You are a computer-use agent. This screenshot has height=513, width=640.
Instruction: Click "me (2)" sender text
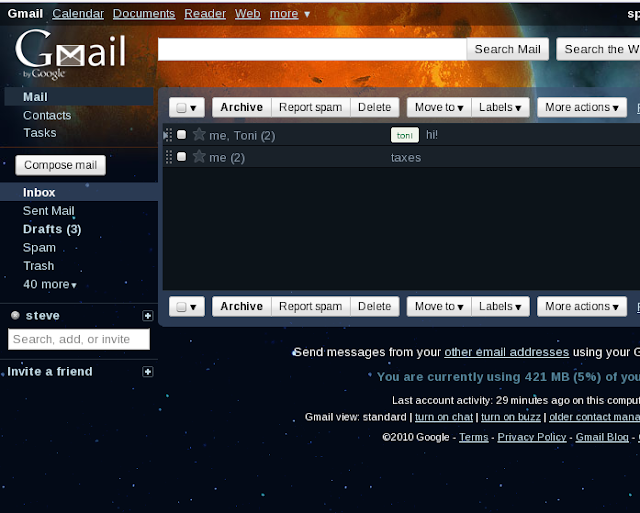coord(227,158)
